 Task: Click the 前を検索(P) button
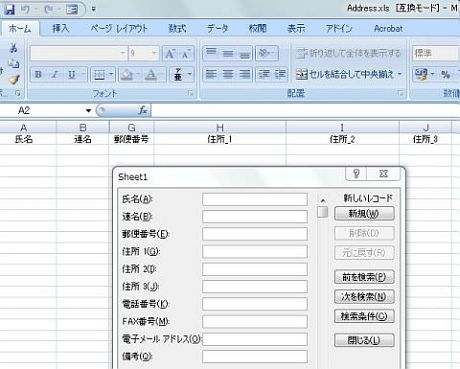(364, 277)
